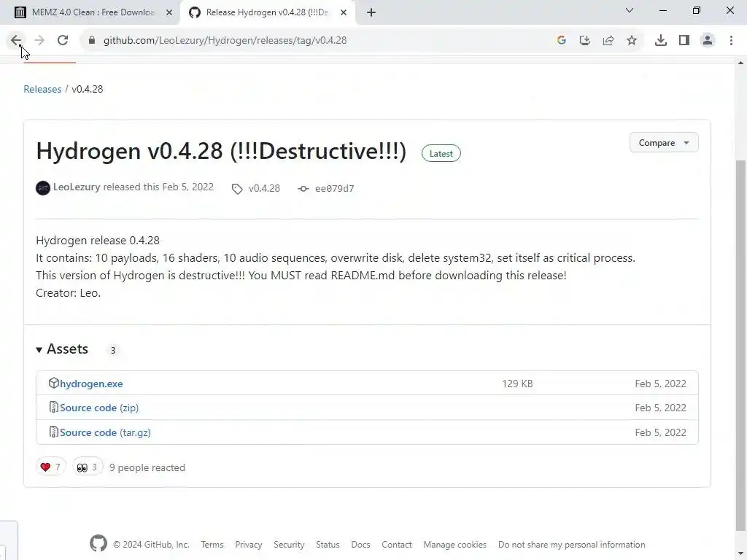Viewport: 747px width, 560px height.
Task: Click the archive icon for Source code (tar.gz)
Action: 53,432
